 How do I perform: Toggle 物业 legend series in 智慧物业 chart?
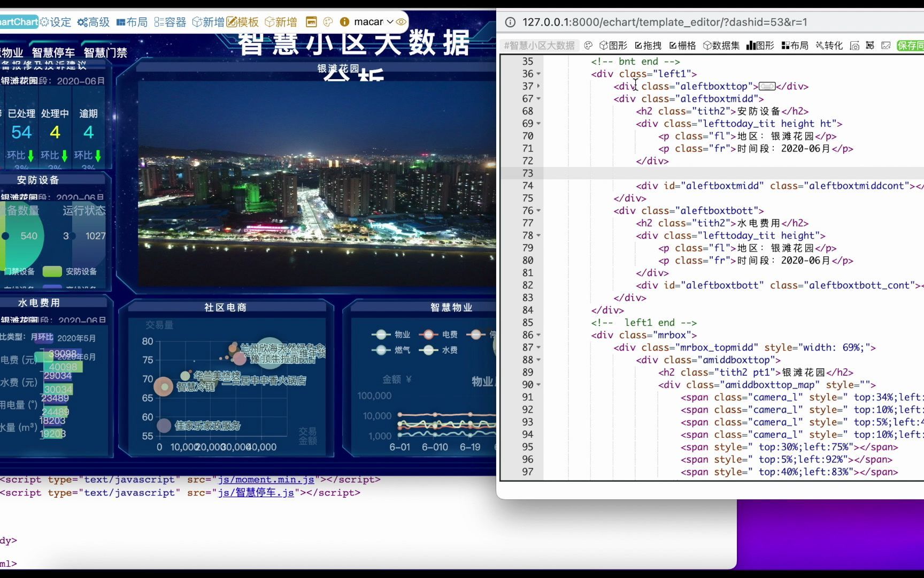click(x=390, y=334)
